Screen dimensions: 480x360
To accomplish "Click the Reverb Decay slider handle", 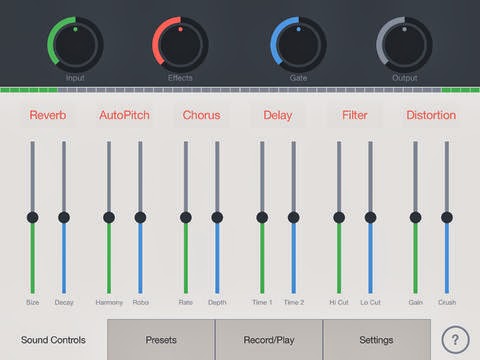I will [x=64, y=217].
